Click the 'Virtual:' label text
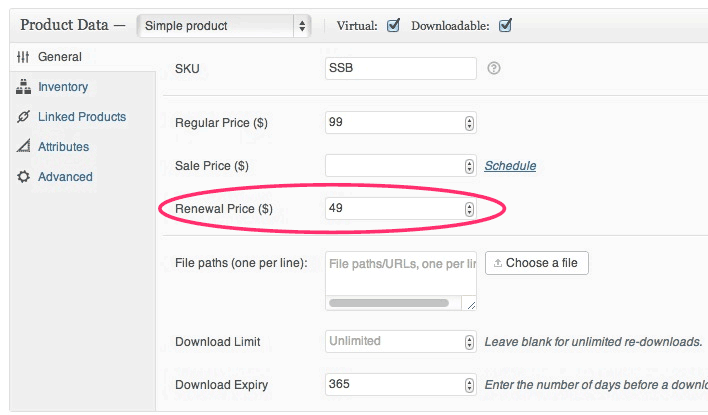 coord(357,26)
